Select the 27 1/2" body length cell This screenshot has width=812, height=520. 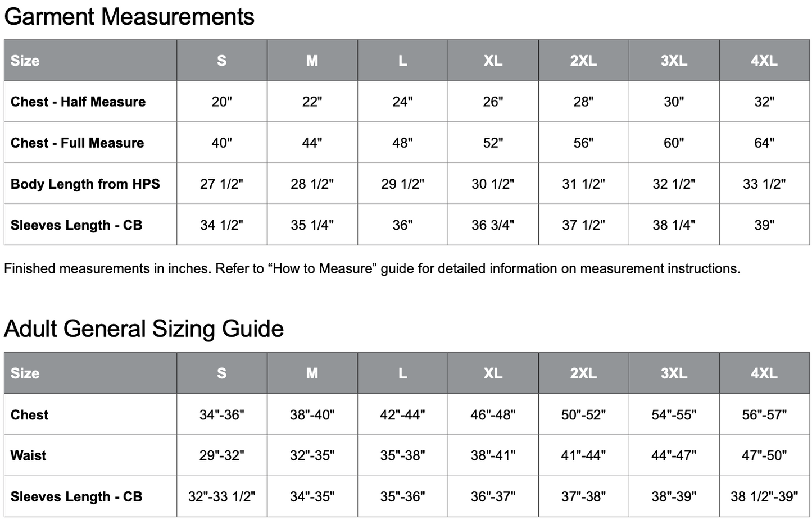[x=222, y=184]
